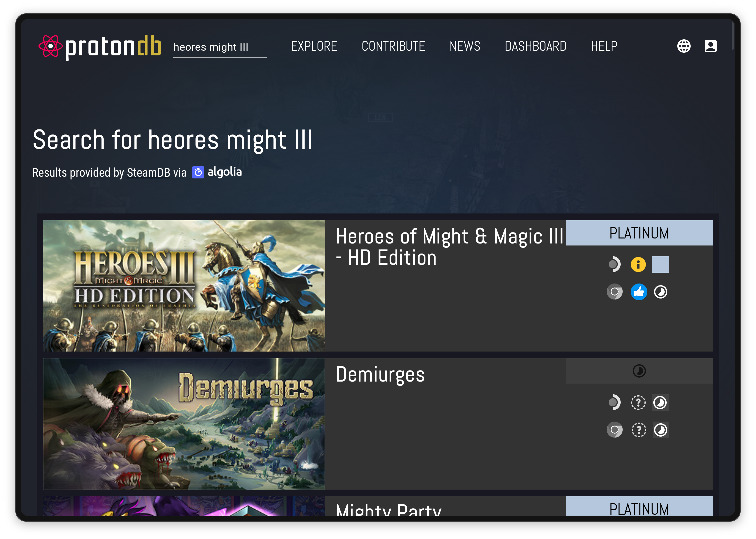Click Chromebook icon in Demiurges row
Viewport: 756px width, 539px height.
614,430
